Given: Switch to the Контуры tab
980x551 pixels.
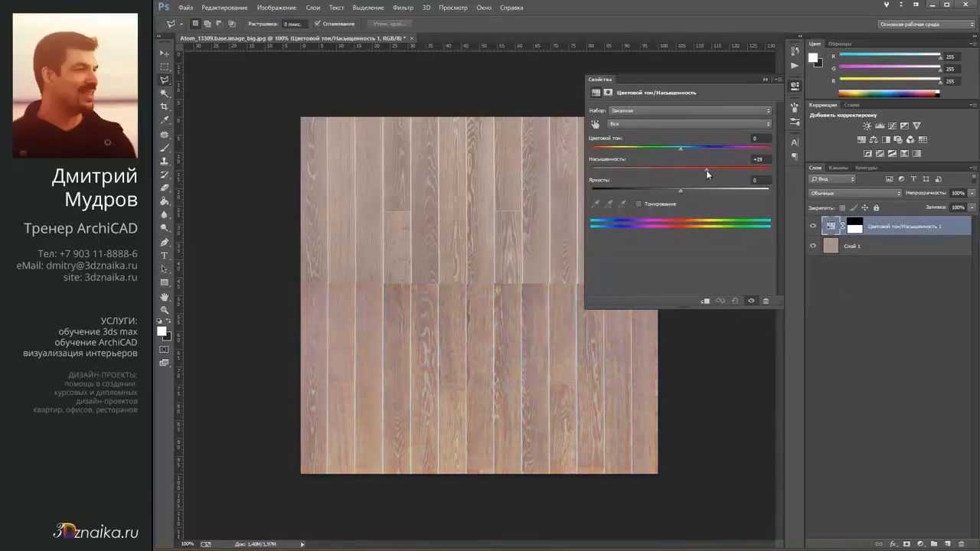Looking at the screenshot, I should click(x=866, y=168).
